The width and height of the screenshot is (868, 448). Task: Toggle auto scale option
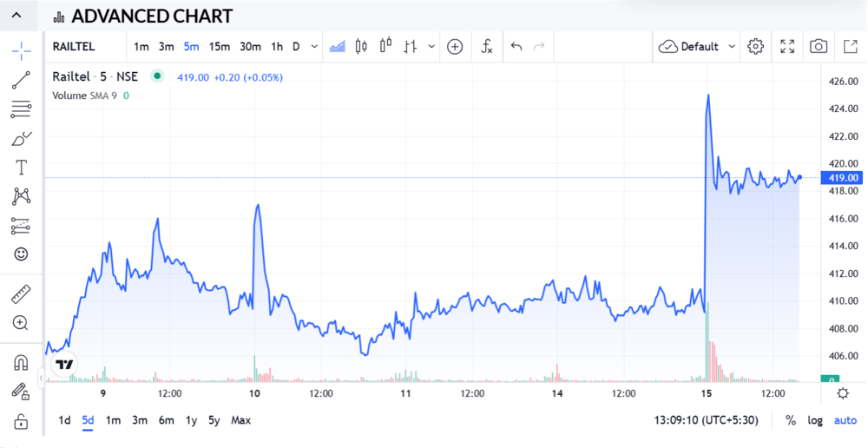845,420
